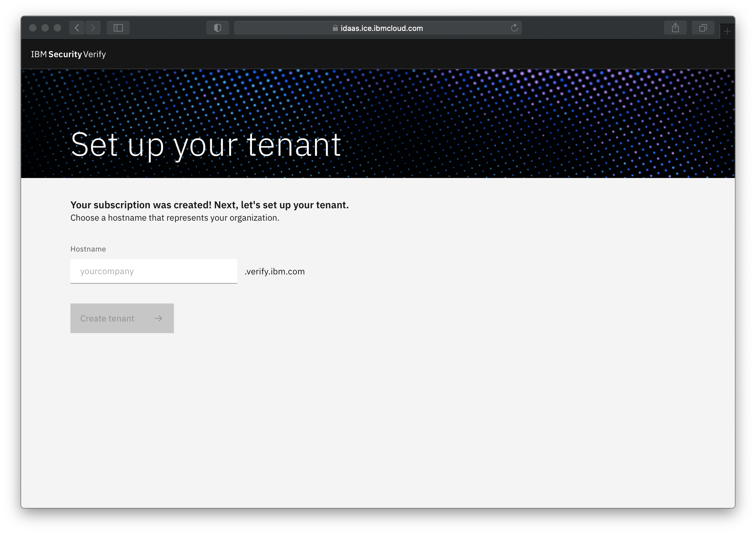Click the red close window button
Image resolution: width=756 pixels, height=534 pixels.
(33, 28)
